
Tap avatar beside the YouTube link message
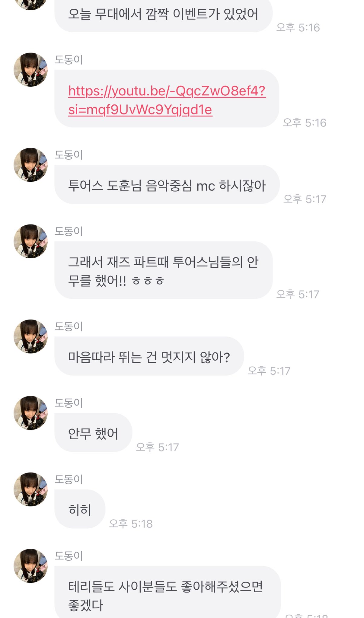pos(31,70)
